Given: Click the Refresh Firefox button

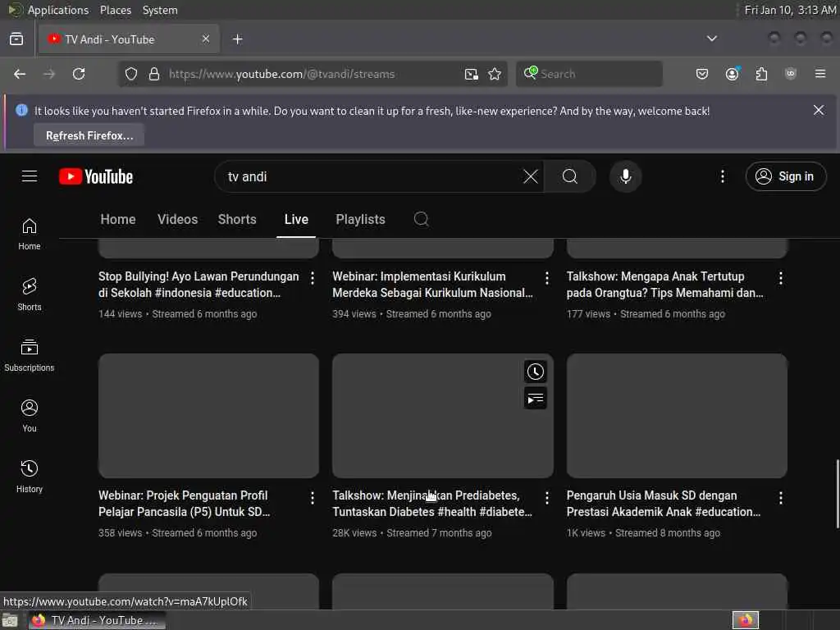Looking at the screenshot, I should (x=89, y=135).
